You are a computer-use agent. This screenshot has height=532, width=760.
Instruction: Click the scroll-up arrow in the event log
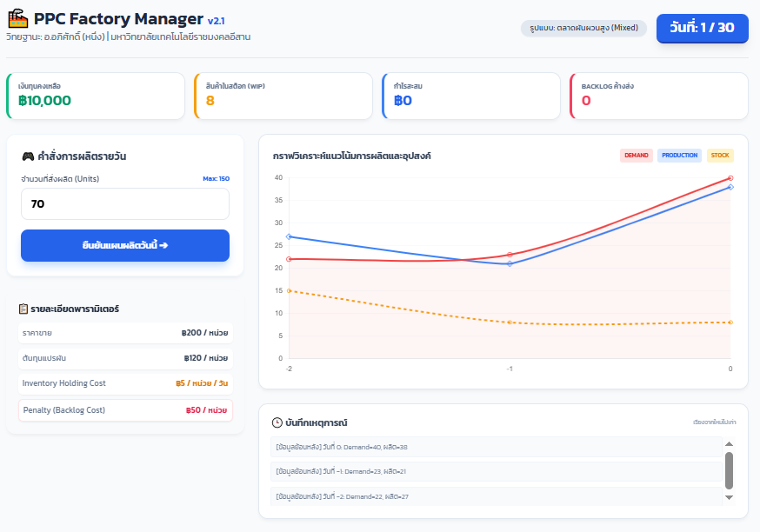(x=729, y=444)
